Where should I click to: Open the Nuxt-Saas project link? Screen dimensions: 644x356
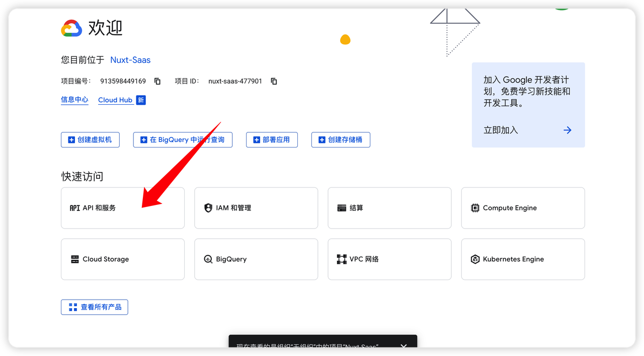(x=130, y=60)
